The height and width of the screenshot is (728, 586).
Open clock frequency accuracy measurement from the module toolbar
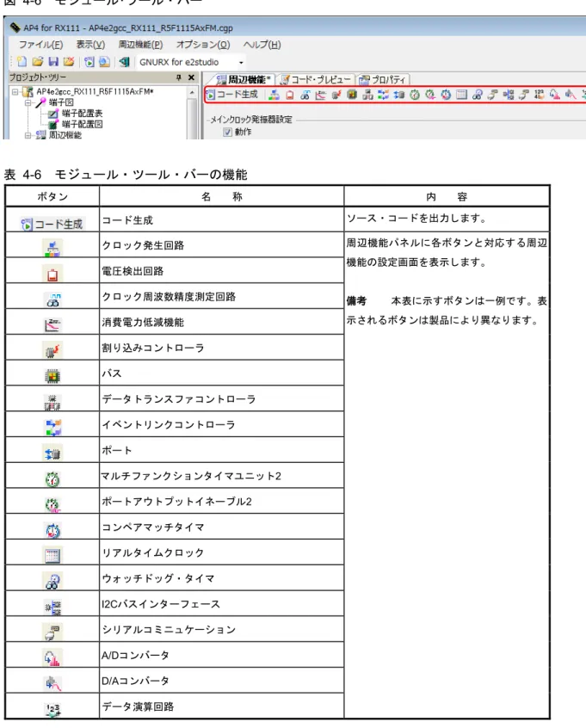coord(305,95)
